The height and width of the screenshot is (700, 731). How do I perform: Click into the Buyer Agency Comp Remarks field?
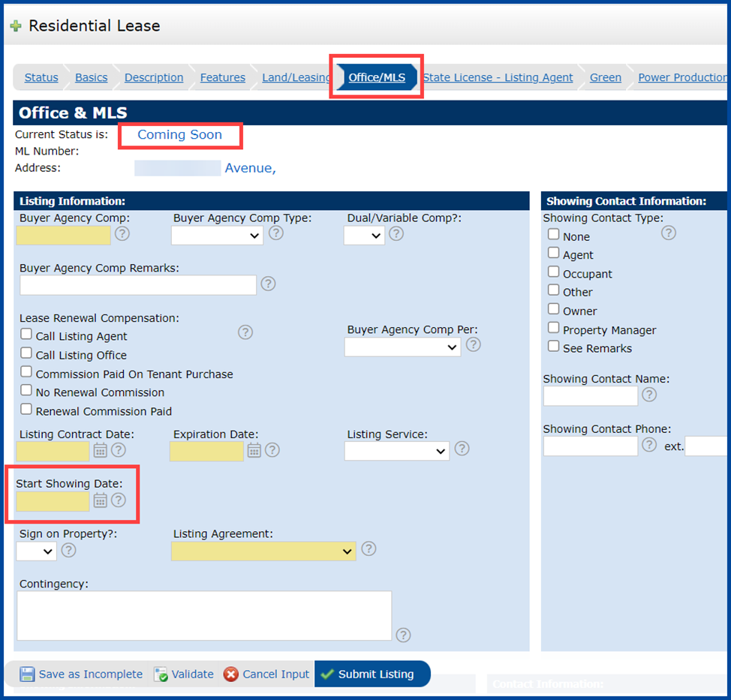(x=138, y=285)
